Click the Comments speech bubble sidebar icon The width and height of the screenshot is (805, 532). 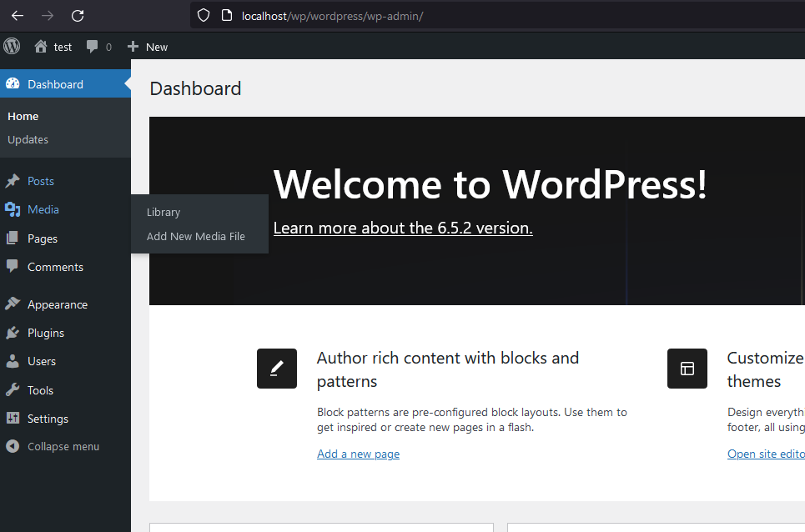[13, 266]
